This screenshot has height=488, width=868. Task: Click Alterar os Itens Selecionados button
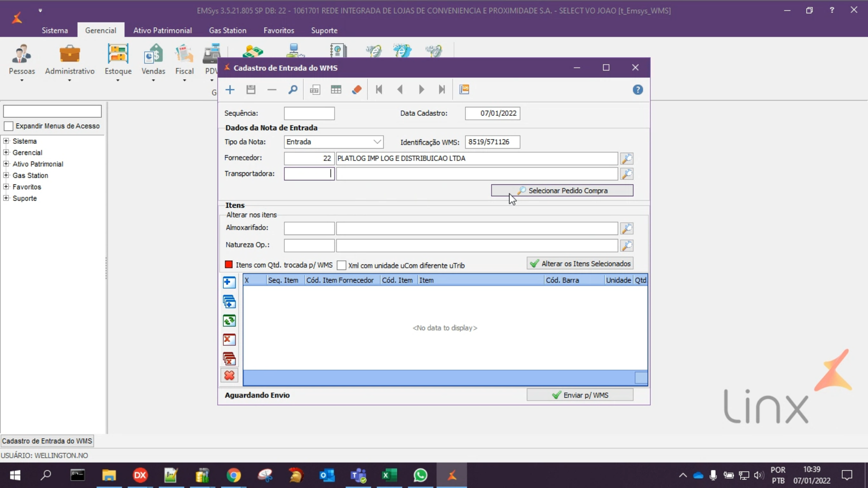pos(580,264)
